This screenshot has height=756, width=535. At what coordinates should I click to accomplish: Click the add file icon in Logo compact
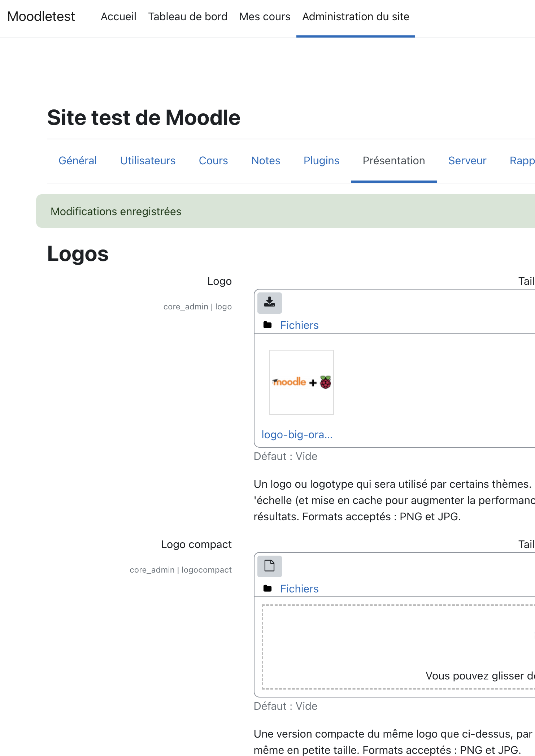coord(269,566)
